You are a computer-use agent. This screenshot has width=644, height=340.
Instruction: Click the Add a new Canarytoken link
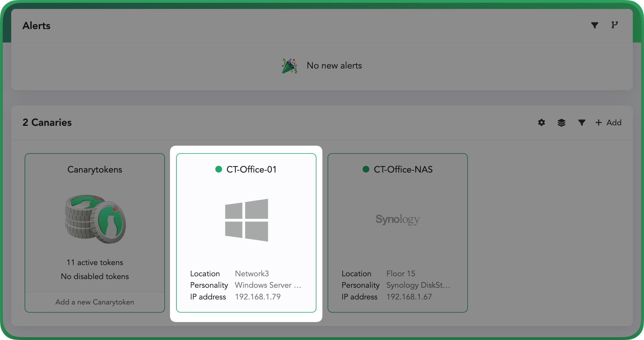coord(95,302)
